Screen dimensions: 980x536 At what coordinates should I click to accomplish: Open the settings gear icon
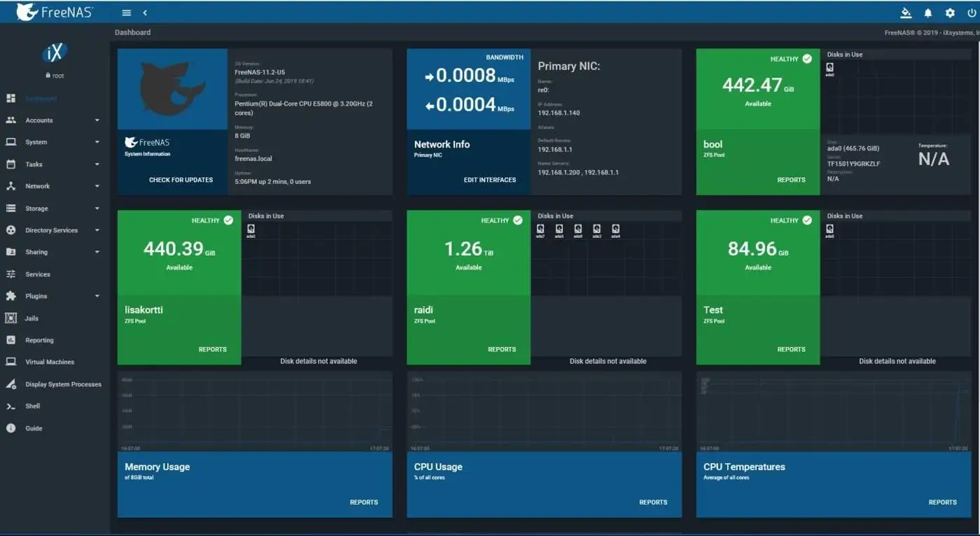point(950,13)
